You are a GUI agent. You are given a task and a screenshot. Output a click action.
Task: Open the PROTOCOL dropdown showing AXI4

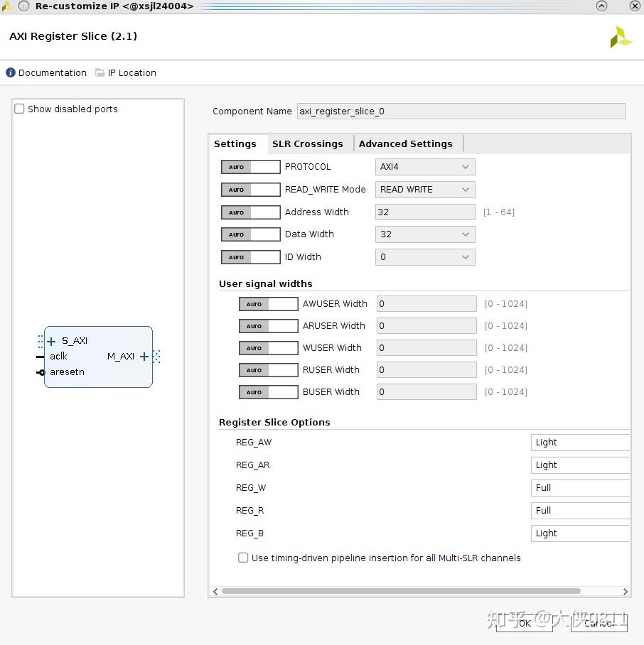tap(425, 167)
